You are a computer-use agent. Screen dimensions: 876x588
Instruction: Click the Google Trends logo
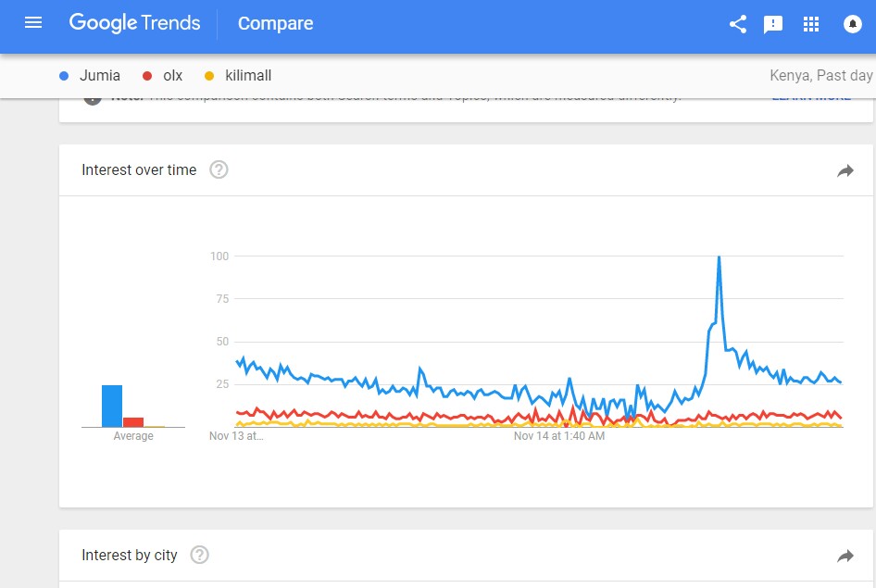pyautogui.click(x=134, y=23)
